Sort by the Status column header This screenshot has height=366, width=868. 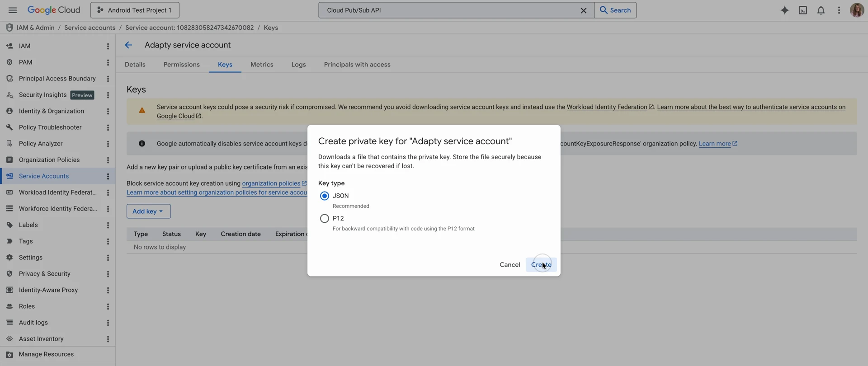171,234
